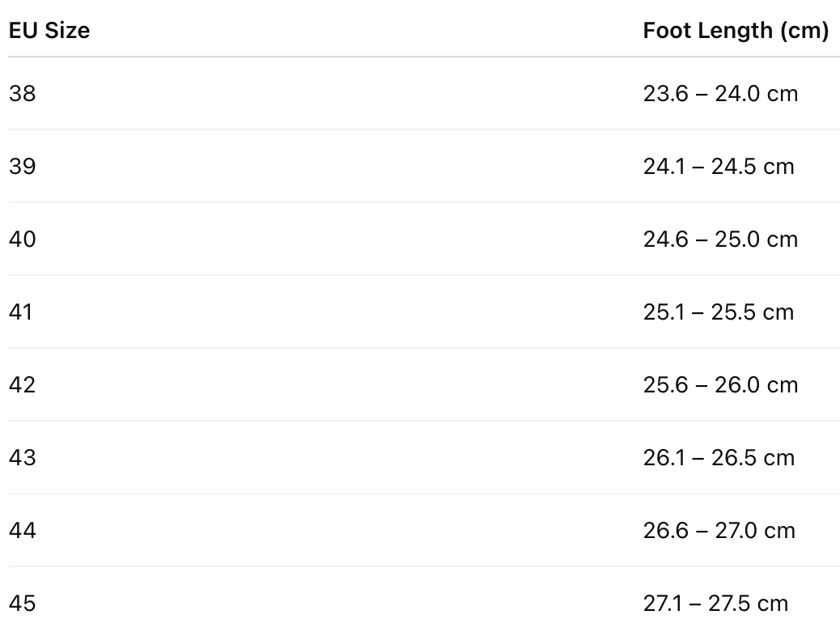
Task: Click the Foot Length (cm) column header
Action: pyautogui.click(x=735, y=31)
